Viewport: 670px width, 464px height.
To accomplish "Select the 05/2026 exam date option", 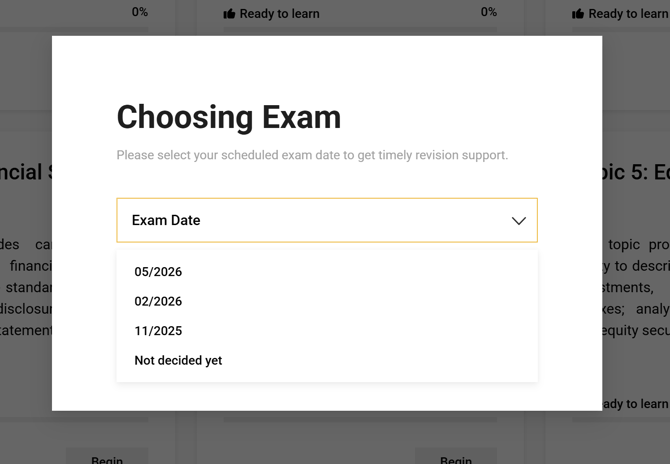I will click(158, 272).
